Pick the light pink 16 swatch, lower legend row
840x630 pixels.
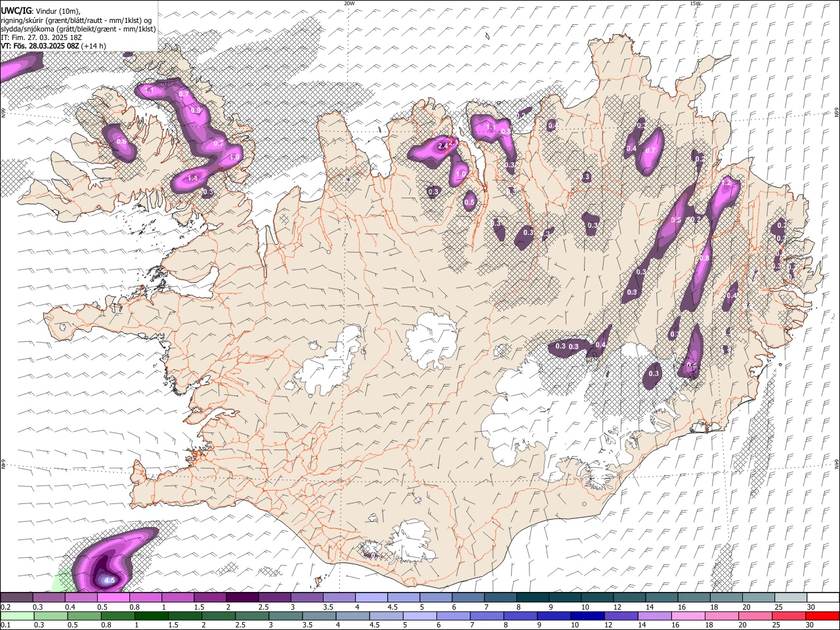click(x=688, y=616)
